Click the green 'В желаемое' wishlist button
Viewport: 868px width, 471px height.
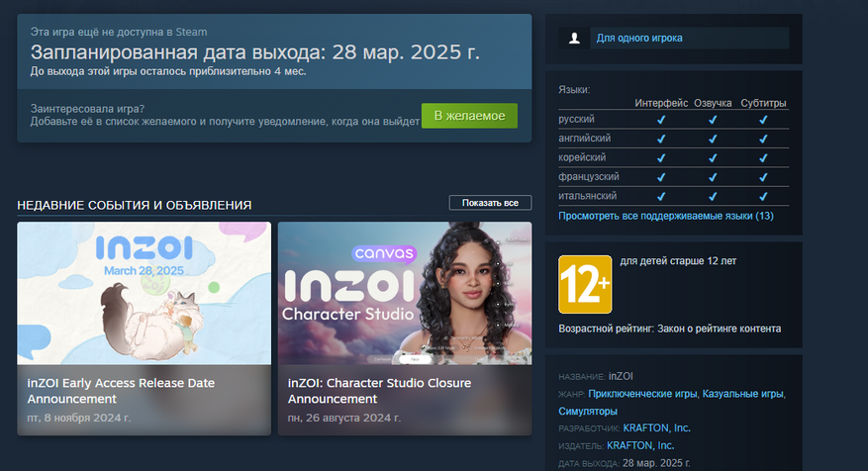pyautogui.click(x=469, y=116)
